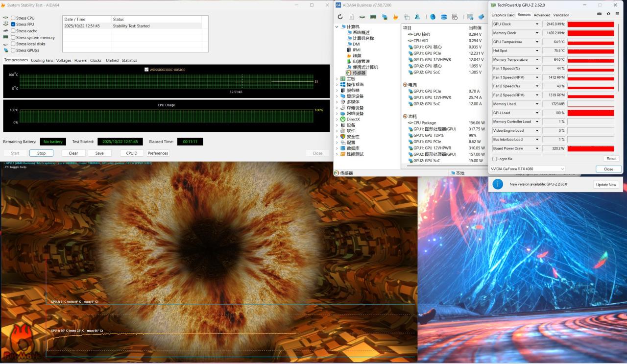
Task: Expand the DirectX tree node
Action: pos(337,120)
